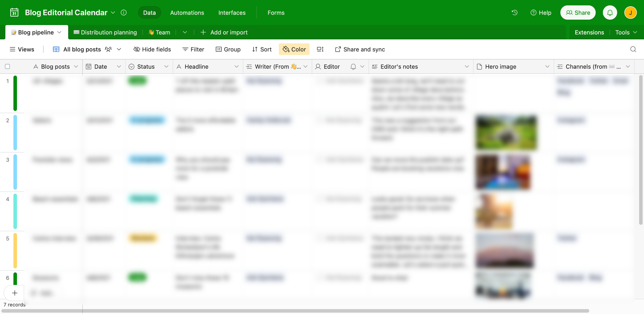Open the search magnifier icon
Image resolution: width=644 pixels, height=314 pixels.
coord(633,49)
